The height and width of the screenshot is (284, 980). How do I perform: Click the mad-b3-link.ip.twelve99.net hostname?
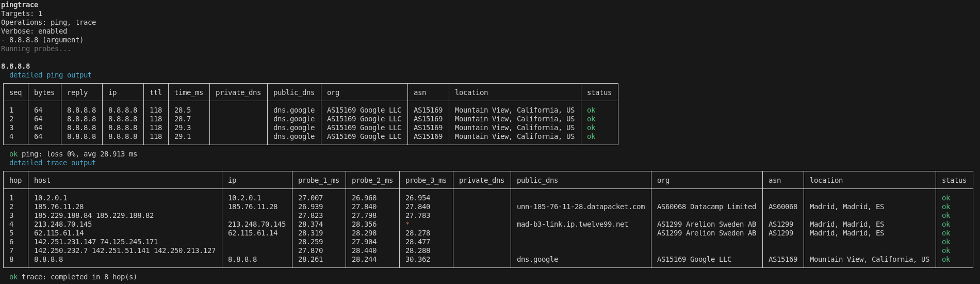572,224
